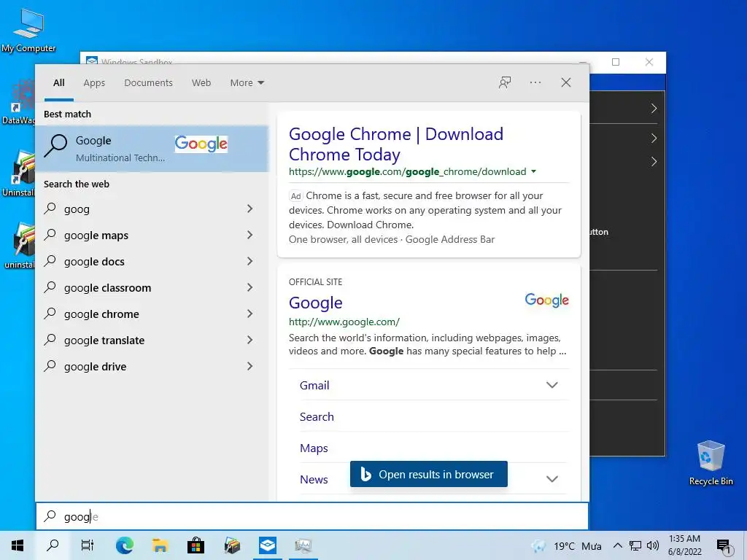Click the search input box with 'google'
The height and width of the screenshot is (560, 747).
312,516
